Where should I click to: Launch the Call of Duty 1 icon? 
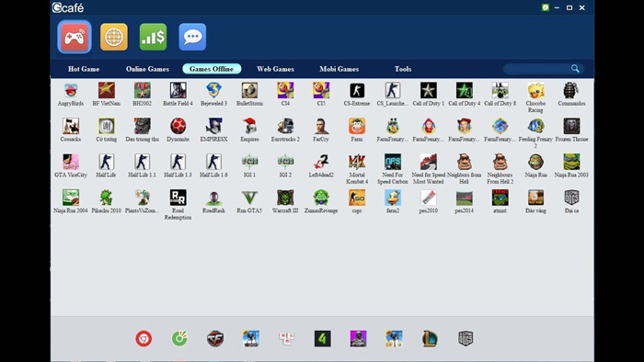tap(429, 90)
